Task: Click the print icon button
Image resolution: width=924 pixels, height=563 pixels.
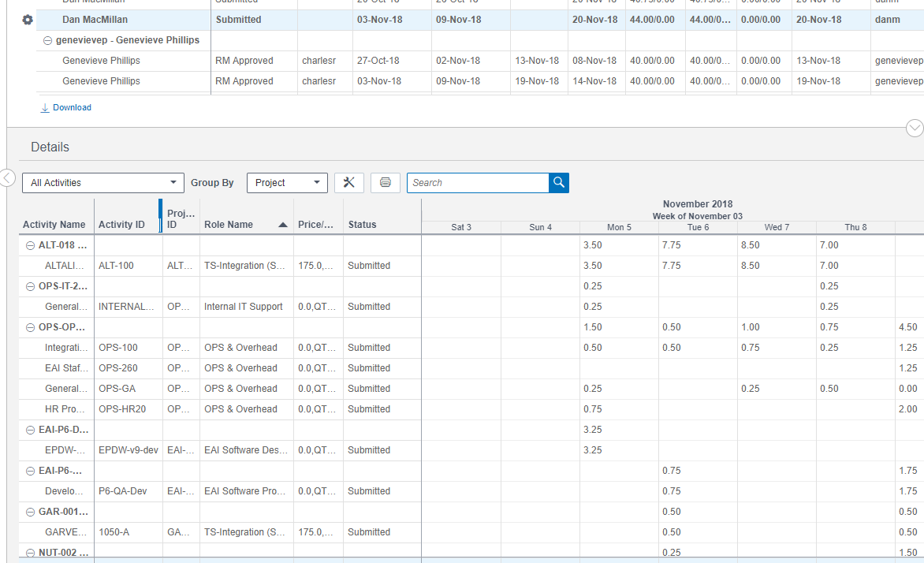Action: 386,183
